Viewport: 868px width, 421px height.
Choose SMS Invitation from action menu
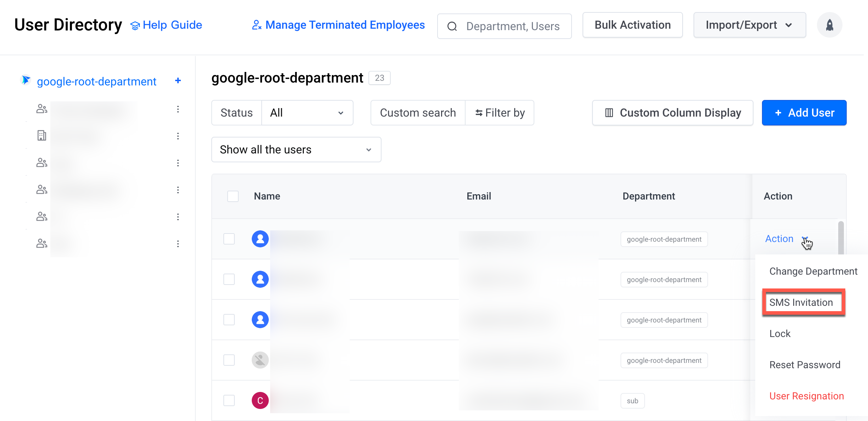(801, 303)
